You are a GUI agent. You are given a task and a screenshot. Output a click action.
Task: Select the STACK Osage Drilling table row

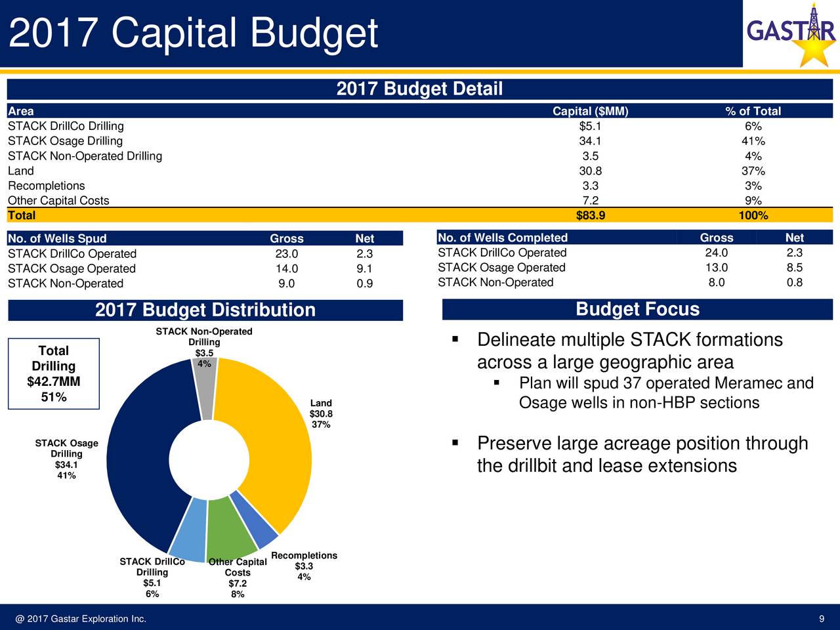pyautogui.click(x=420, y=141)
